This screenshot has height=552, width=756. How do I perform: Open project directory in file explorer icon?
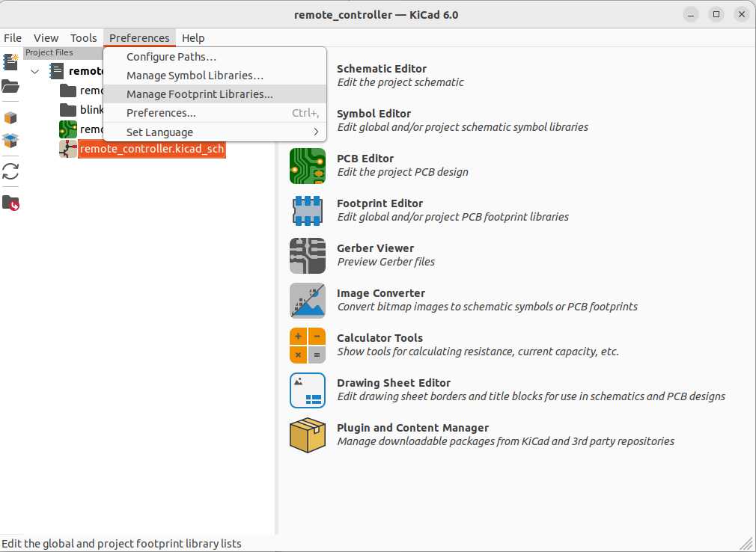click(x=10, y=203)
